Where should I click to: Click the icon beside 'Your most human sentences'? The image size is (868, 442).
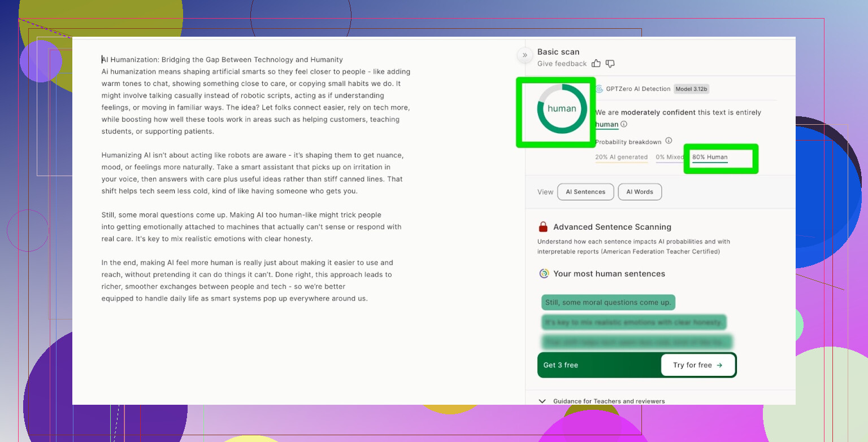(544, 274)
